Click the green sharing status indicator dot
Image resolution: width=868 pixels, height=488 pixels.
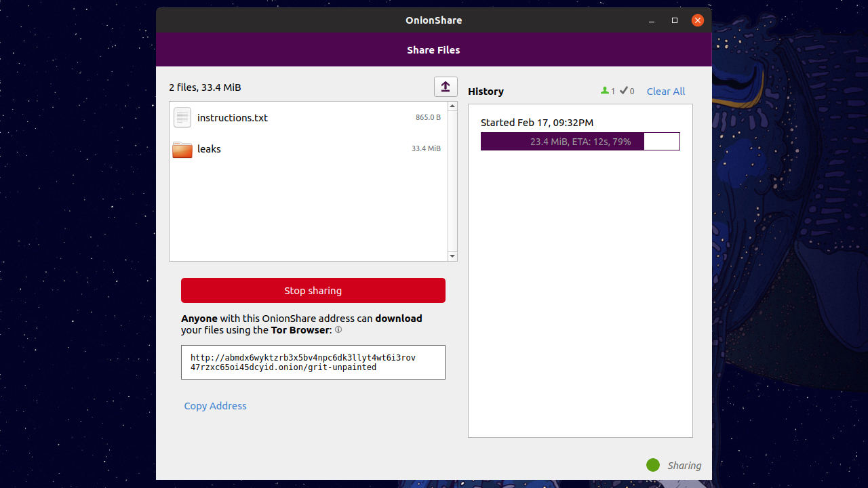pyautogui.click(x=653, y=465)
